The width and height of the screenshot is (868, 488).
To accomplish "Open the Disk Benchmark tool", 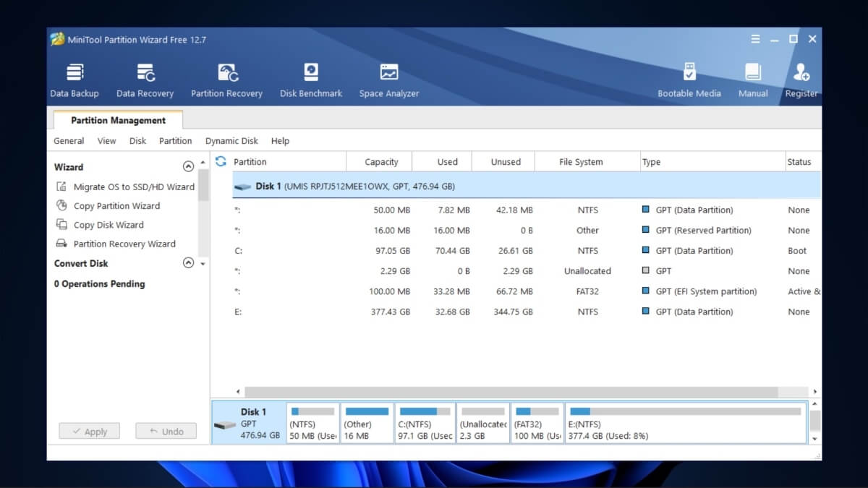I will coord(311,78).
